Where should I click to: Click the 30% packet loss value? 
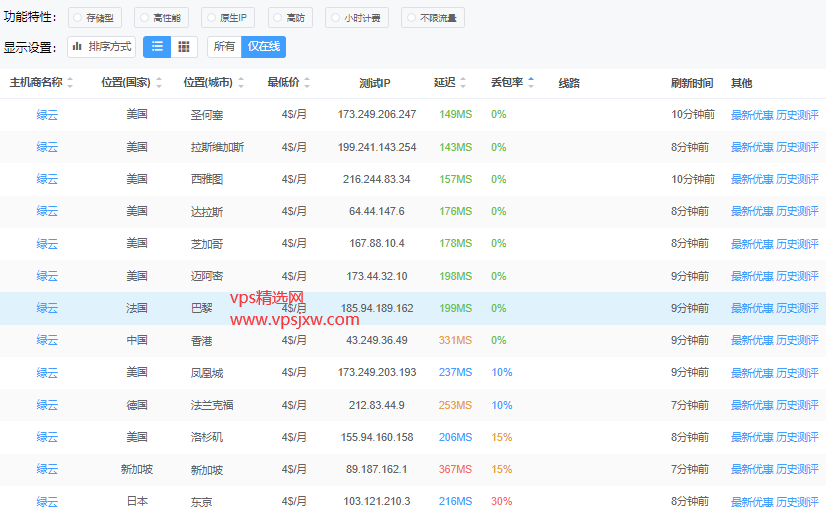502,502
